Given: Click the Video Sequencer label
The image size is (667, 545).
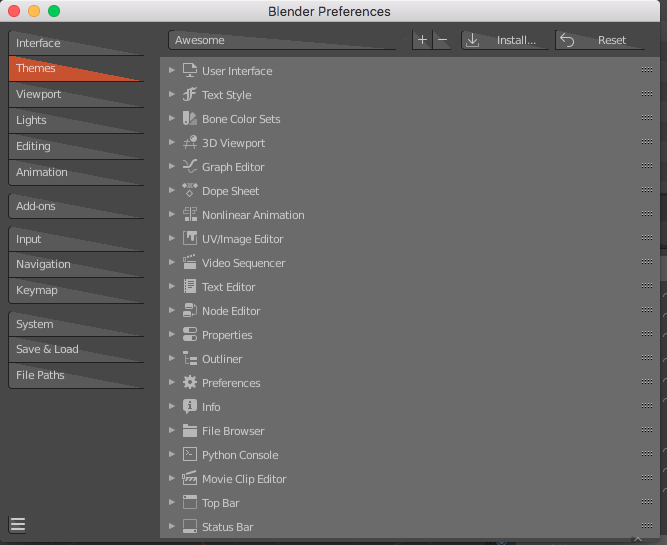Looking at the screenshot, I should [243, 263].
